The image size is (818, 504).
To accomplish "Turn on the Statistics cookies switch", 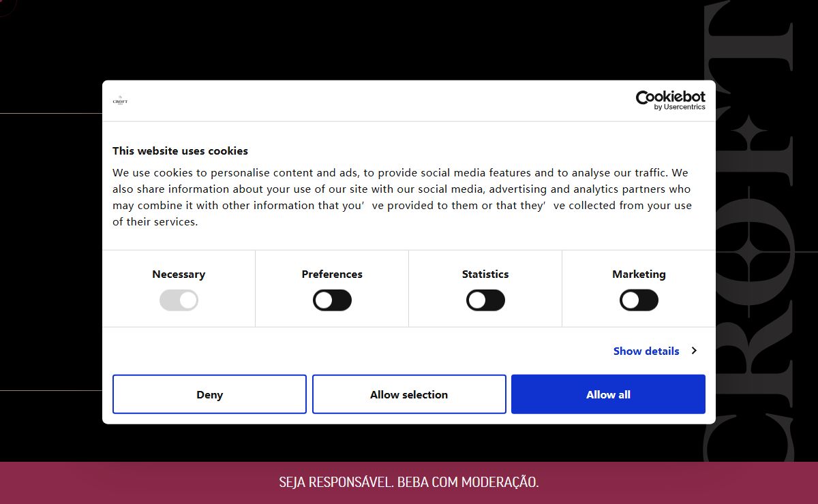I will [x=485, y=300].
